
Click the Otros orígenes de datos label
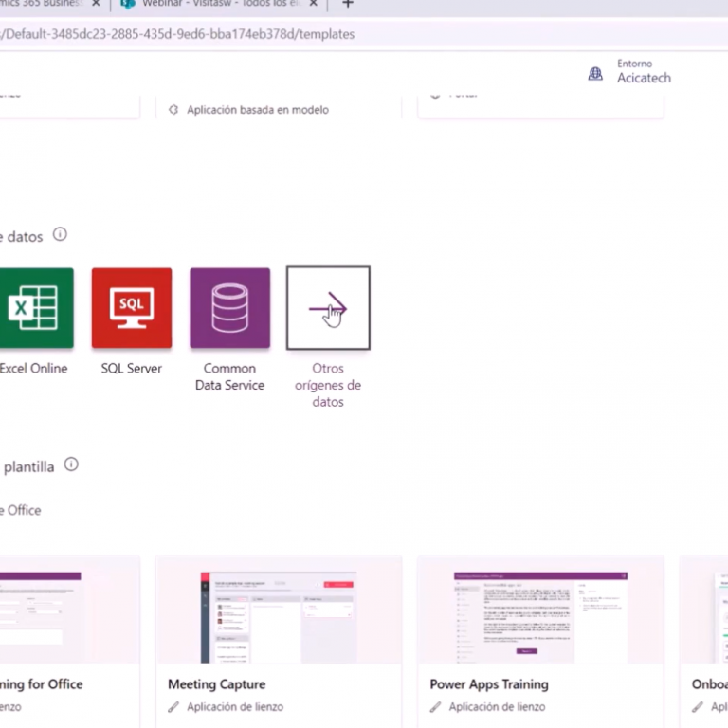coord(328,385)
